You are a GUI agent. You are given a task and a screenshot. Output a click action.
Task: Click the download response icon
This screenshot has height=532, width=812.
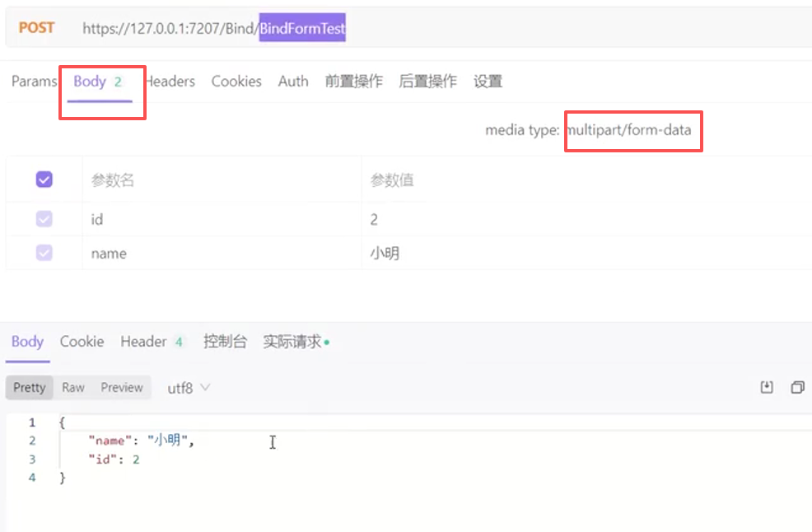tap(766, 386)
